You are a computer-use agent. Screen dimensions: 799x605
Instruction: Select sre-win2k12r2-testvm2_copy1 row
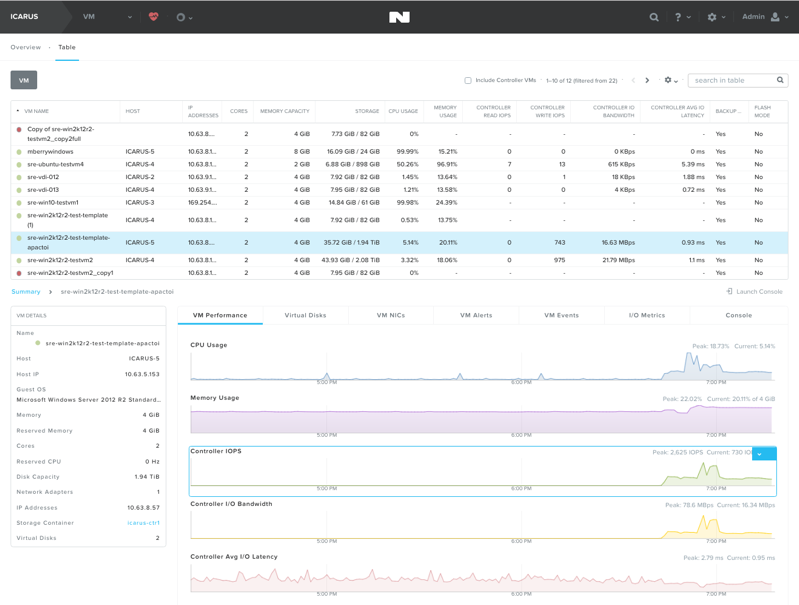399,273
